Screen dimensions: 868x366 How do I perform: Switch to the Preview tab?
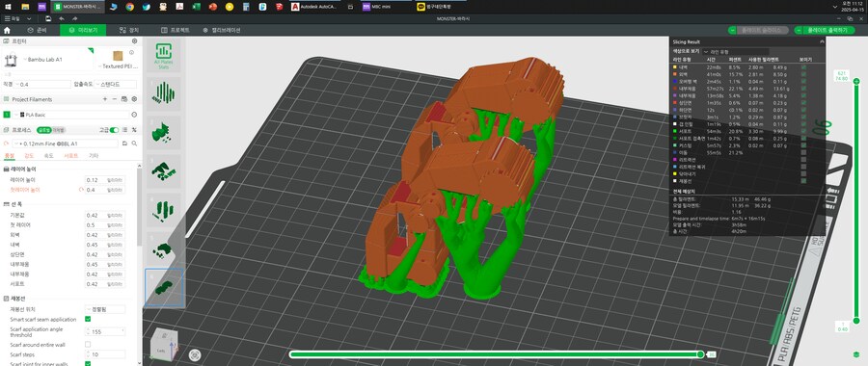click(83, 31)
